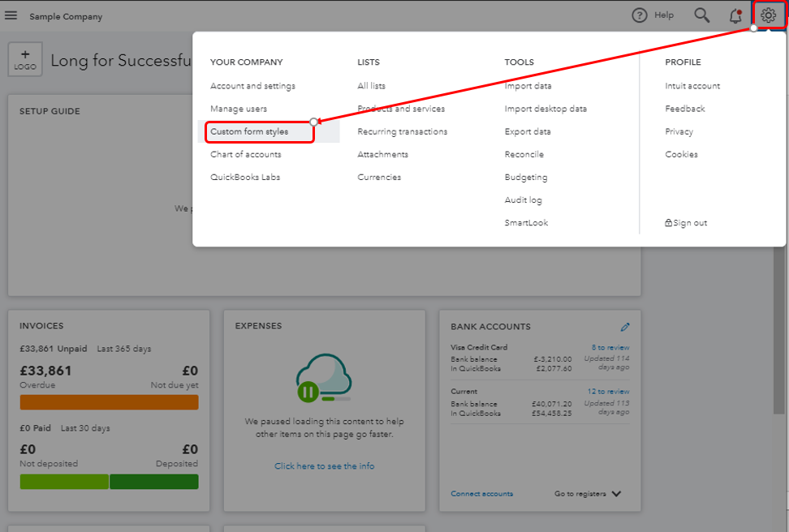789x532 pixels.
Task: Click the Sample Company name
Action: [66, 16]
